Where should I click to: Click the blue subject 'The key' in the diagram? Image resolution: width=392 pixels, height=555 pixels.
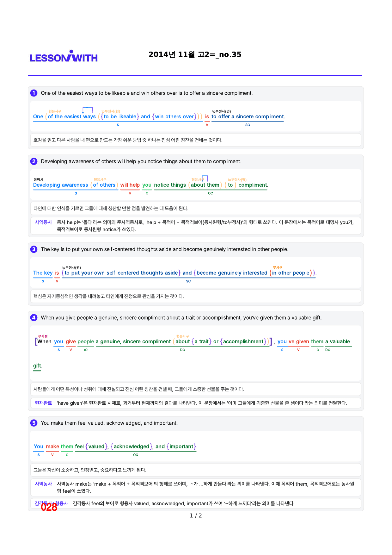[x=43, y=273]
